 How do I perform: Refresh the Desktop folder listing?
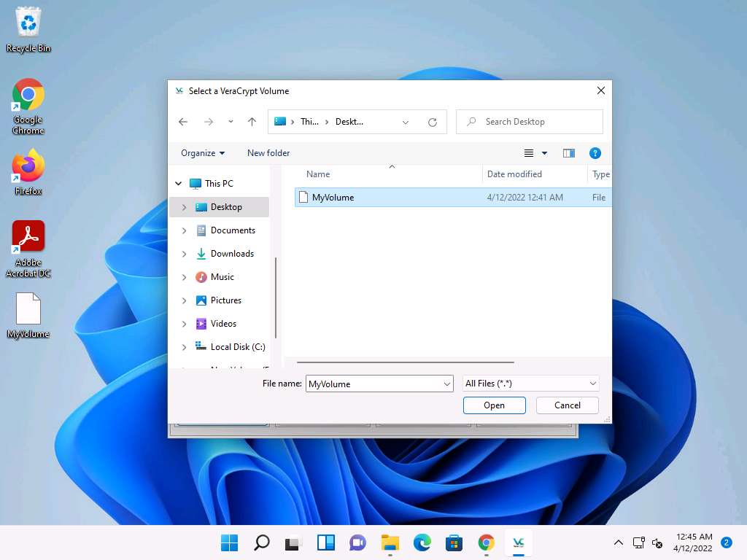pyautogui.click(x=433, y=122)
